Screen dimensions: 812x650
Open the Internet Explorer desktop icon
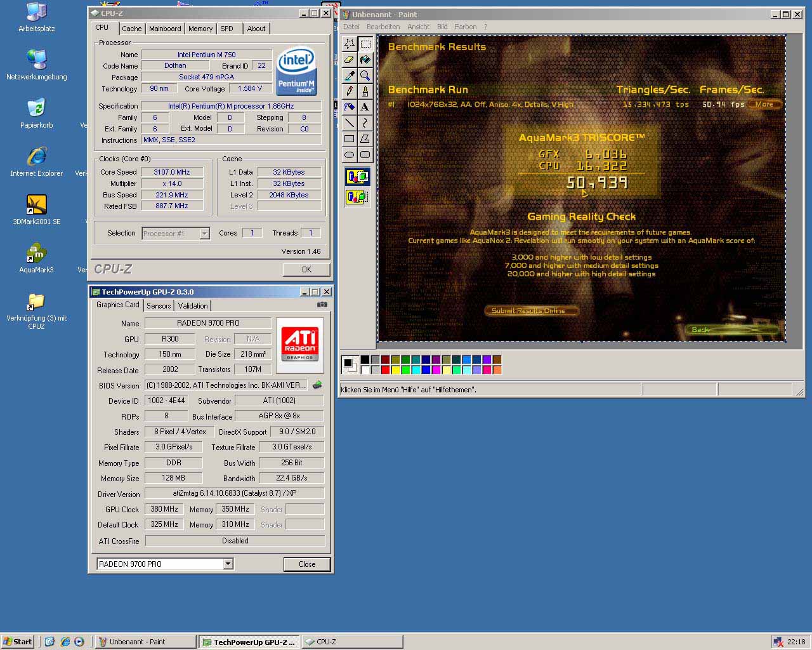(x=37, y=161)
